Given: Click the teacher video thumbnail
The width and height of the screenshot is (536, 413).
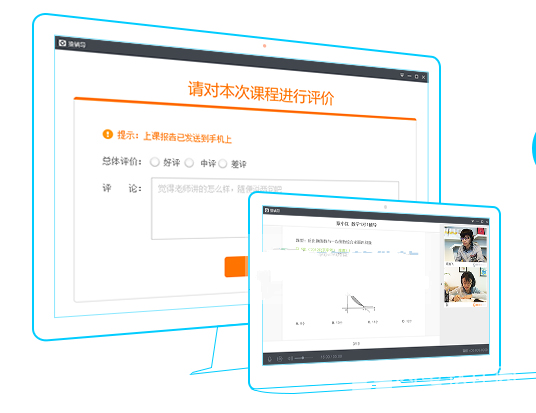Looking at the screenshot, I should tap(465, 245).
